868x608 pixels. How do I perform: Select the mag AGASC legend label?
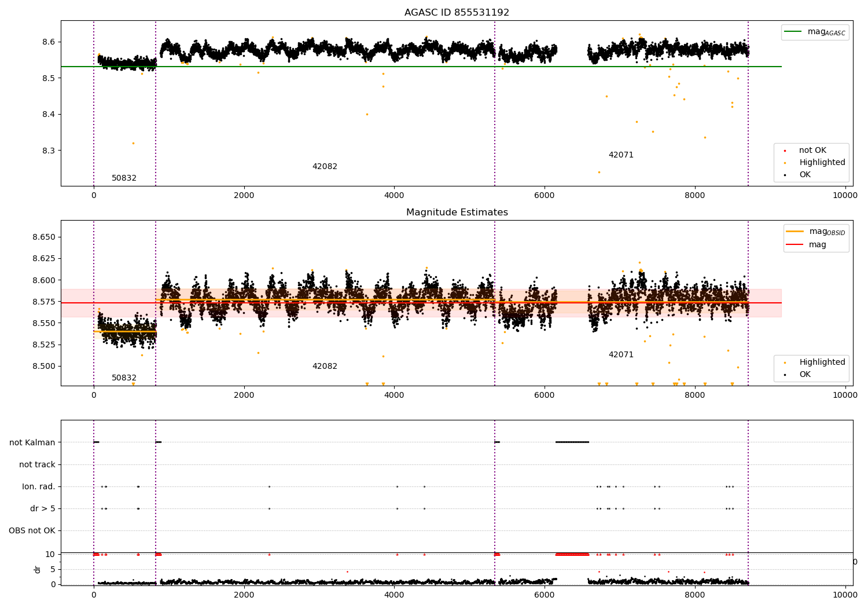point(826,32)
